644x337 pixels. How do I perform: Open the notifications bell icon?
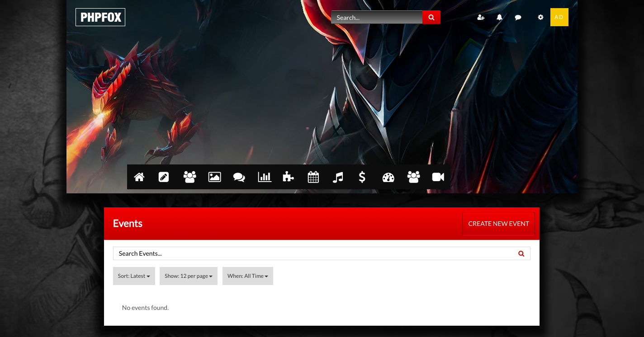pyautogui.click(x=499, y=17)
